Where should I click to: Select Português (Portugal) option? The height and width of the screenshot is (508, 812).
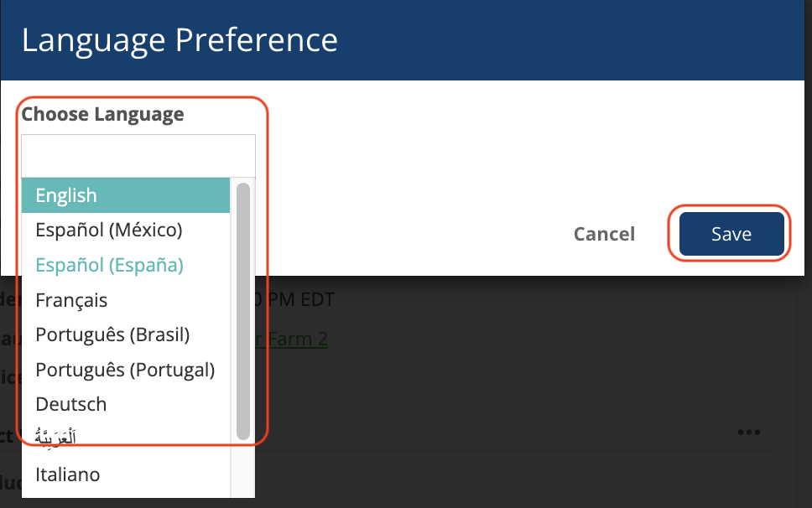(125, 370)
